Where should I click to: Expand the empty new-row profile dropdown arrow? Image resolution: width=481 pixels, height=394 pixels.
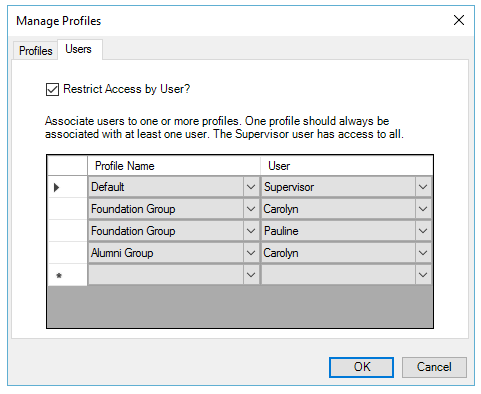[251, 275]
